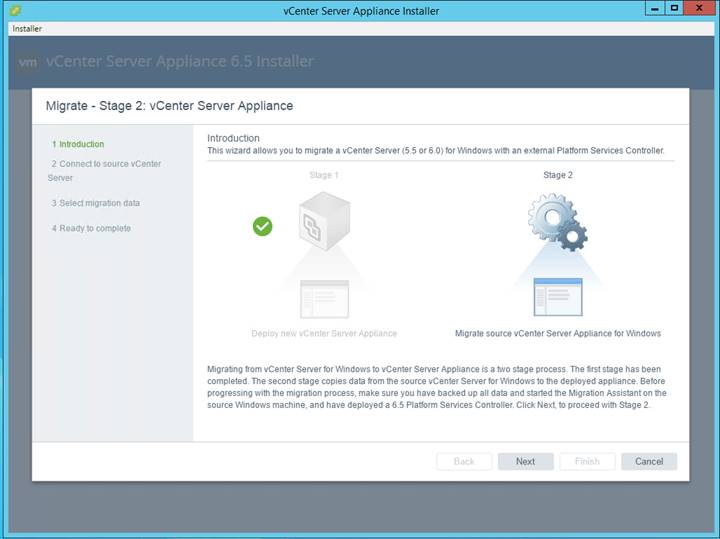720x539 pixels.
Task: Click 'Migrate source vCenter Server Appliance for Windows' caption
Action: click(558, 333)
